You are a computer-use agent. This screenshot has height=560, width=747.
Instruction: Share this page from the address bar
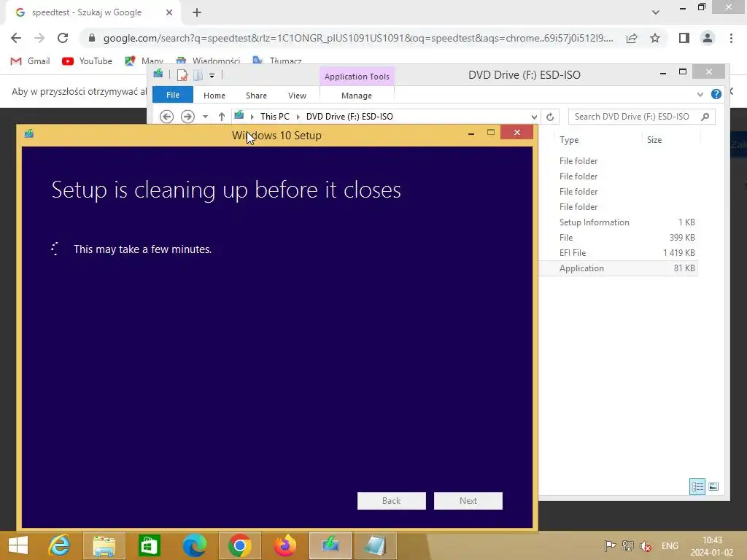(632, 38)
